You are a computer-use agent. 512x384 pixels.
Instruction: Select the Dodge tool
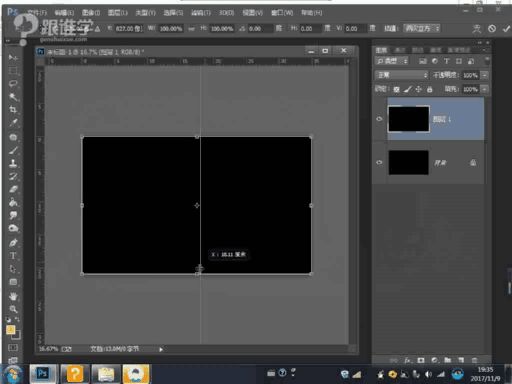(x=13, y=228)
